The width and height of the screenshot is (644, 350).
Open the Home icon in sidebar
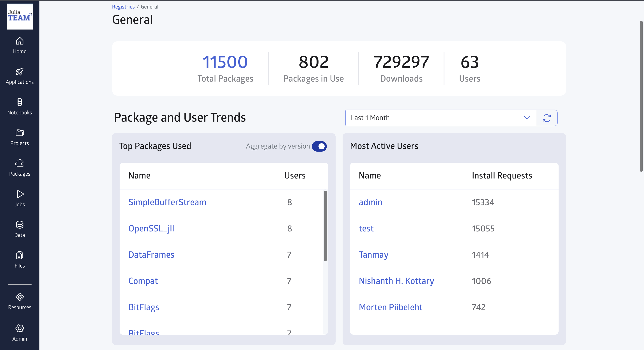pos(20,41)
